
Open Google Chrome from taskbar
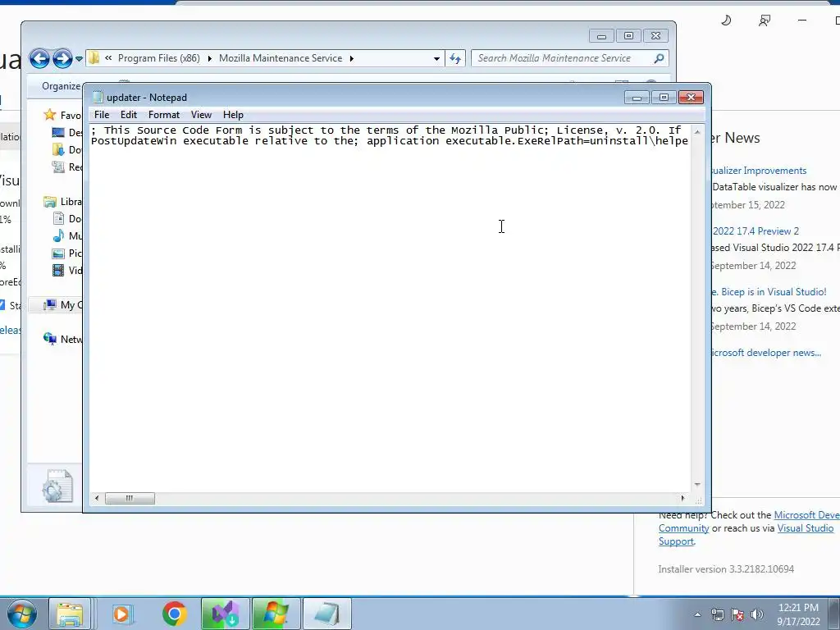[174, 614]
